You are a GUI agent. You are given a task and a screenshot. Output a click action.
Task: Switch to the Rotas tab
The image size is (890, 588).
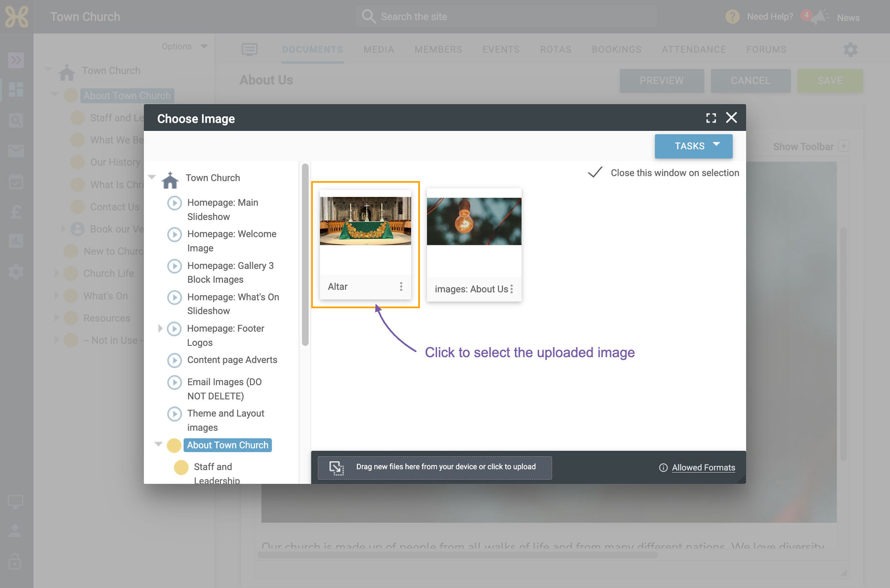pos(556,49)
